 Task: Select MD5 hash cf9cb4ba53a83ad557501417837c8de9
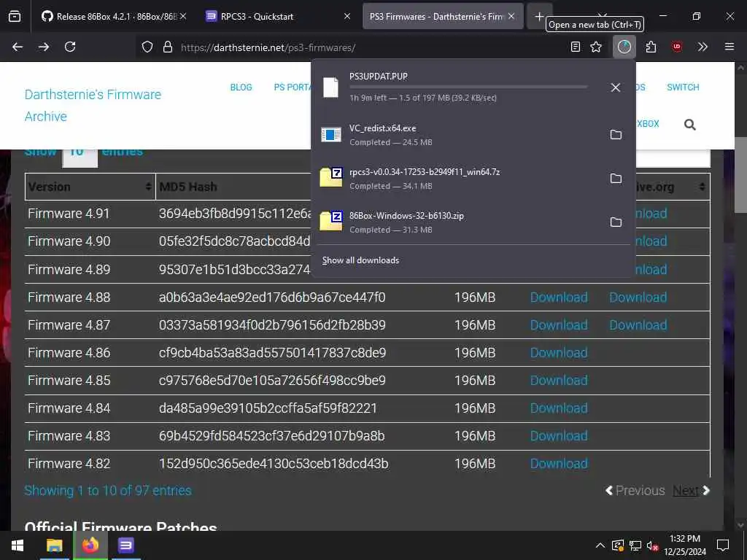pos(272,353)
